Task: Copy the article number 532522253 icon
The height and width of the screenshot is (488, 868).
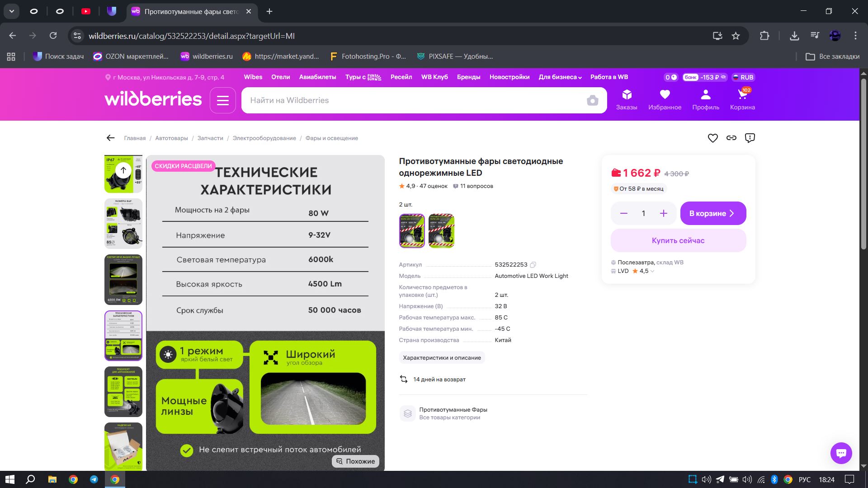Action: (533, 265)
